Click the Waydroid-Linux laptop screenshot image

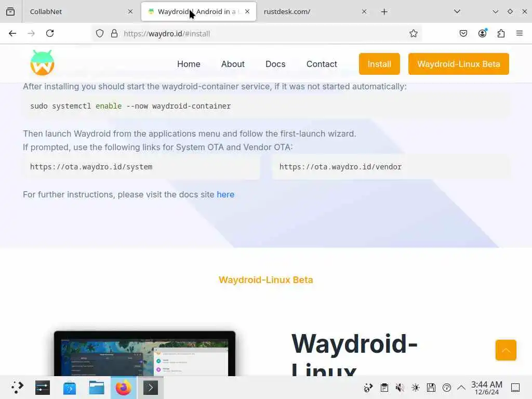point(144,353)
